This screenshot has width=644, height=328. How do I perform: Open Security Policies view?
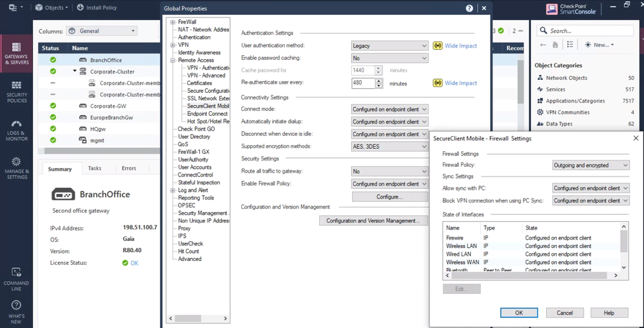tap(16, 92)
